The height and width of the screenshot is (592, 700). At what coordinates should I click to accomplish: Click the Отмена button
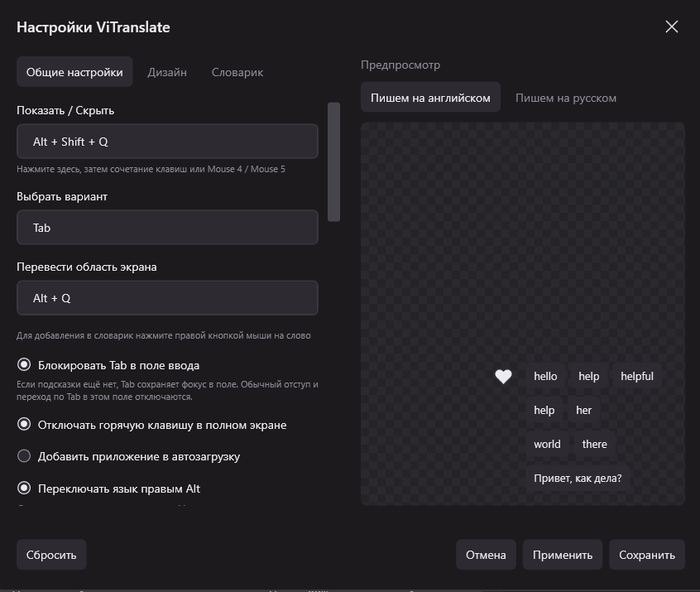click(x=486, y=554)
